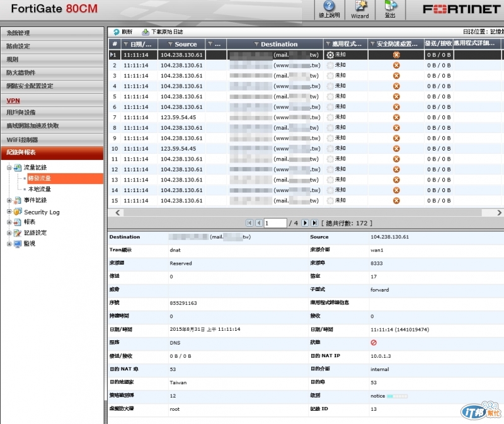Screen dimensions: 504x424
Task: Click the refresh icon in log toolbar
Action: [116, 32]
